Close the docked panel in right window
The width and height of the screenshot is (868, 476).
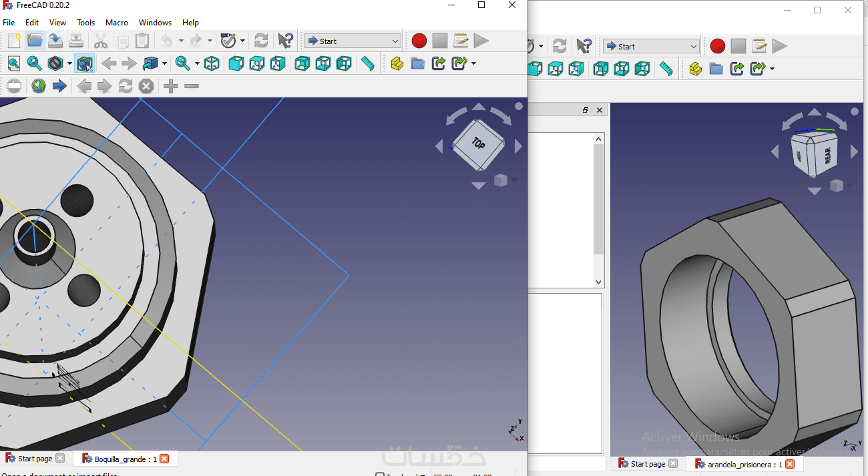click(600, 110)
